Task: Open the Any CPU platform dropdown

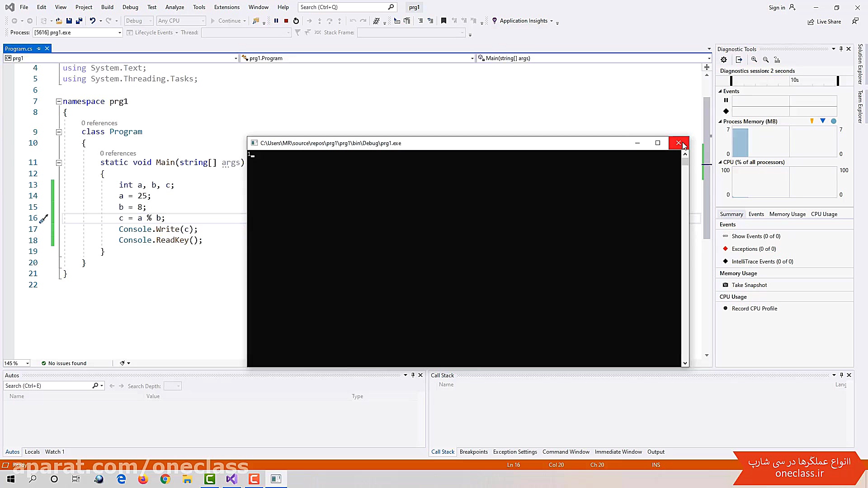Action: click(x=181, y=21)
